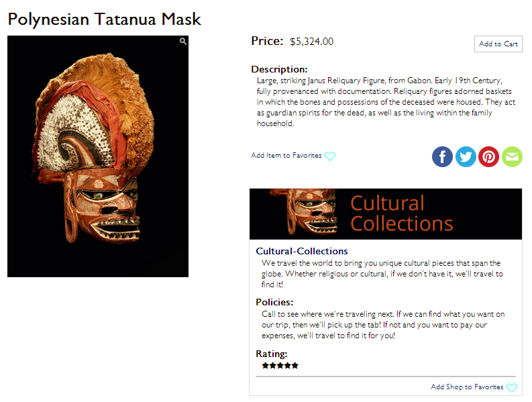Toggle the heart next to Add Item to Favorites

click(330, 156)
